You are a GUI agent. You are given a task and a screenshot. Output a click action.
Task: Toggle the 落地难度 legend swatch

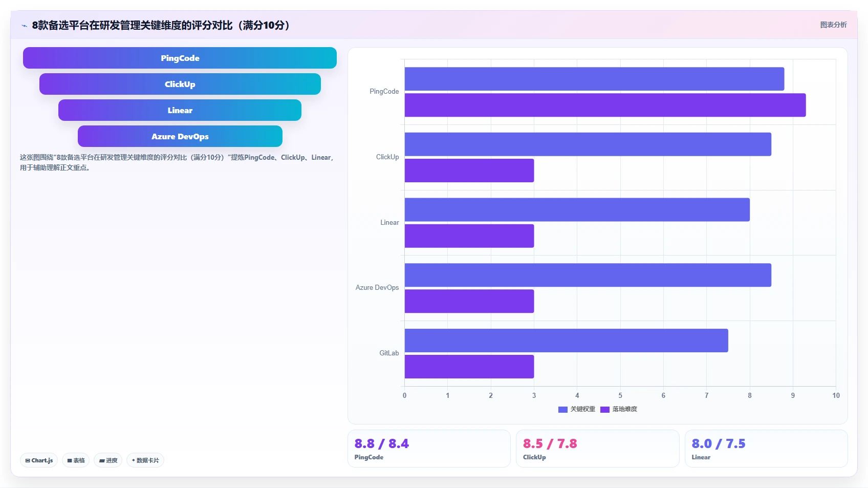tap(605, 409)
